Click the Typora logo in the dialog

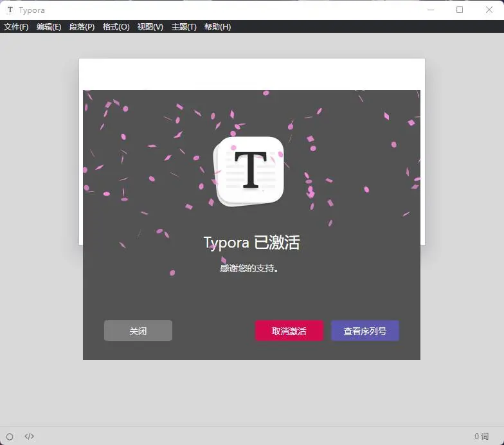pos(248,172)
